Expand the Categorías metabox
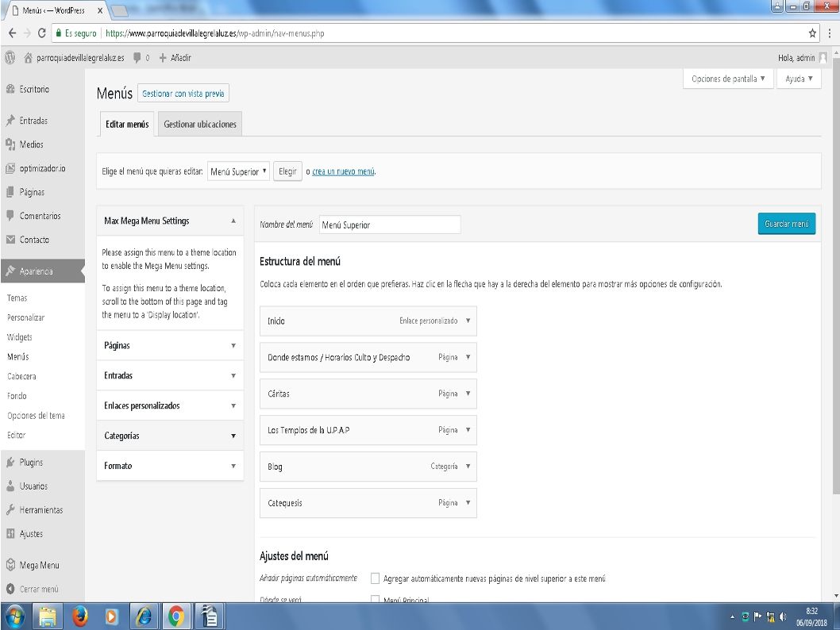840x630 pixels. (x=233, y=436)
